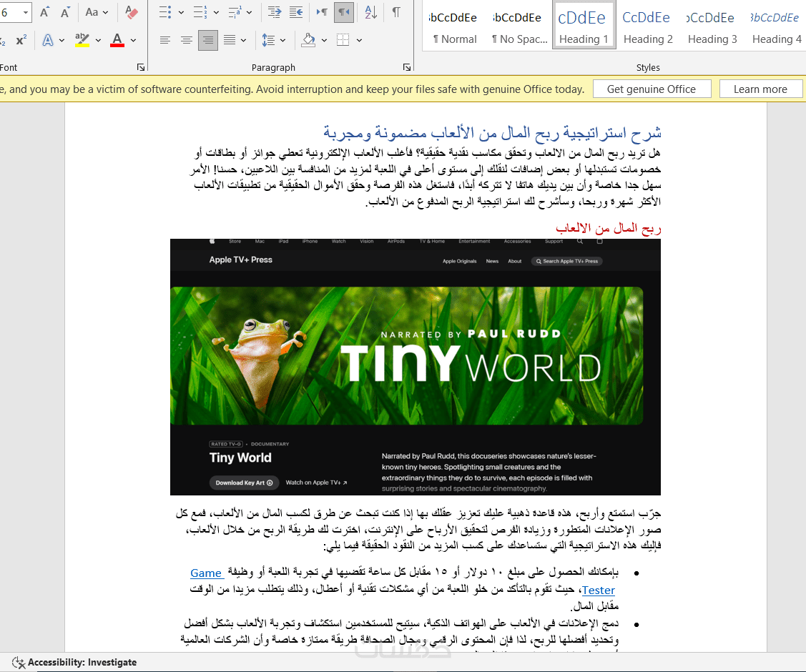This screenshot has width=806, height=672.
Task: Apply the Heading 2 style
Action: (648, 26)
